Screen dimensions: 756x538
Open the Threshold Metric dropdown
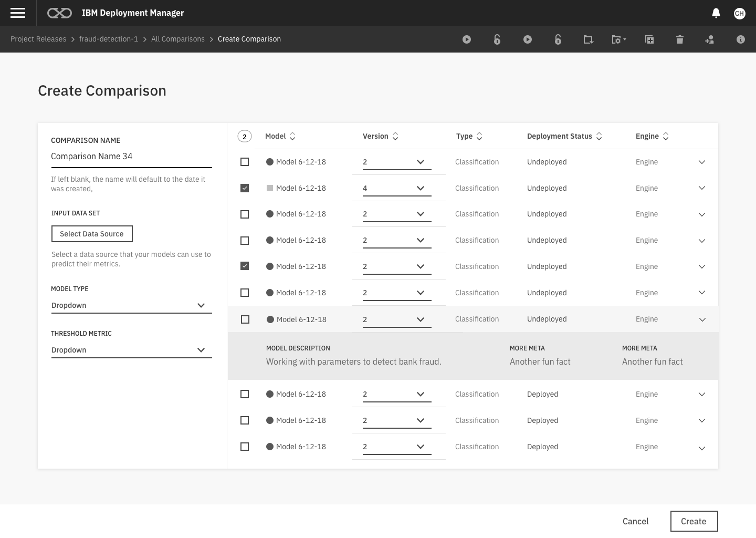click(131, 350)
